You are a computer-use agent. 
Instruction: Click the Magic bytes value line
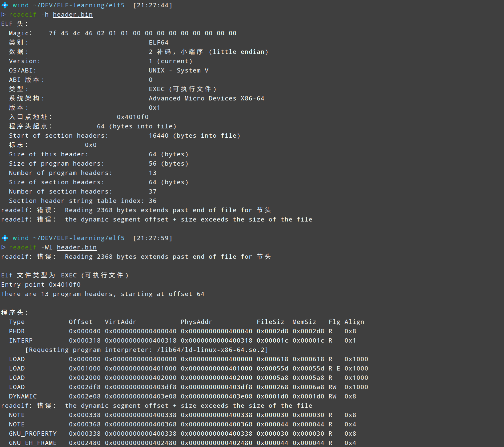(142, 33)
